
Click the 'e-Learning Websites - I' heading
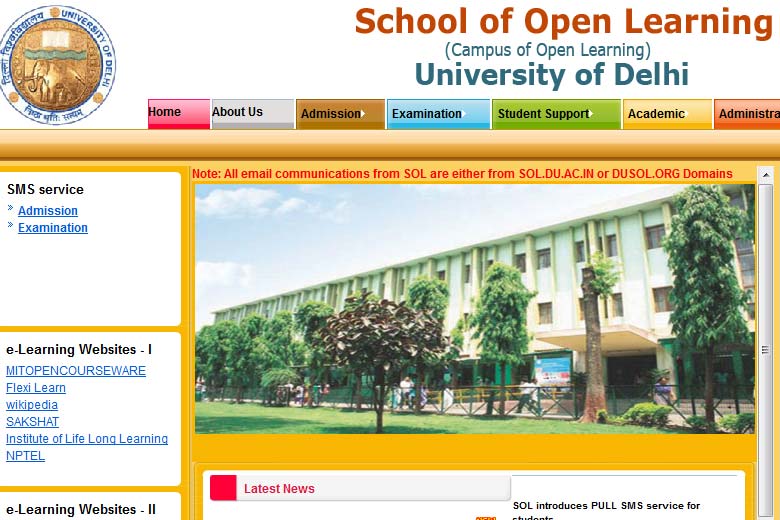click(x=79, y=349)
